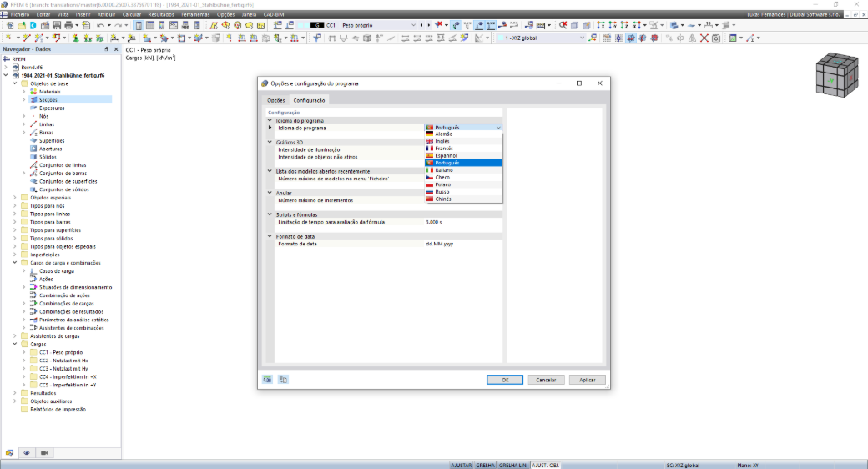Screen dimensions: 868x469
Task: Redo the previously undone action
Action: click(x=118, y=25)
